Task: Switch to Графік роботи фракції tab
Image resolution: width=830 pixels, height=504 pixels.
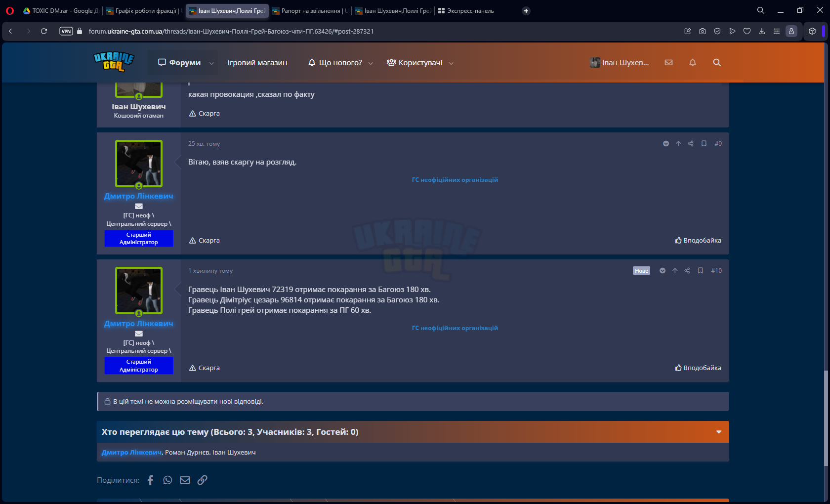Action: click(144, 11)
